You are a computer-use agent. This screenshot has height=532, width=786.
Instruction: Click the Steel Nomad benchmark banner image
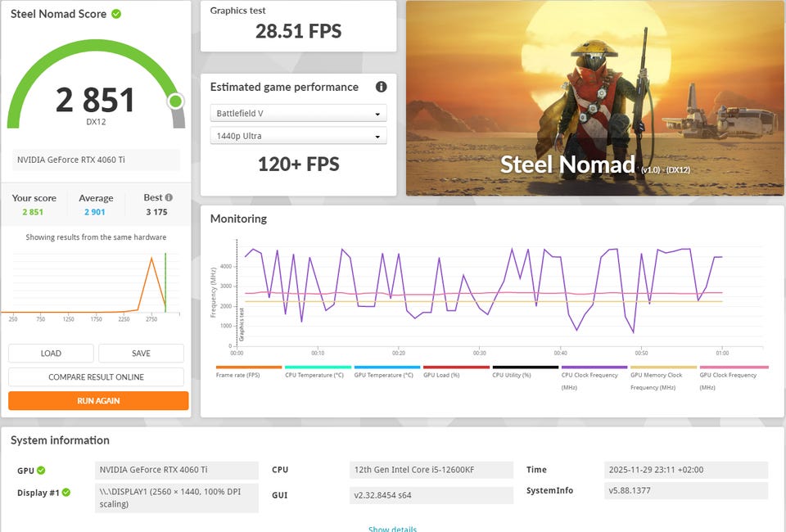(x=595, y=97)
